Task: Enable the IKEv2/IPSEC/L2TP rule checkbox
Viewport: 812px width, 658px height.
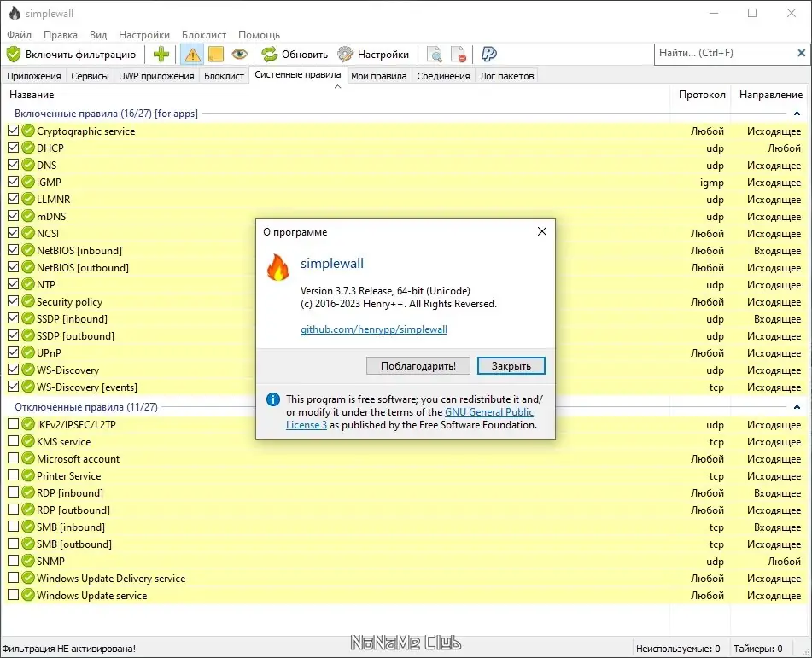Action: pos(13,424)
